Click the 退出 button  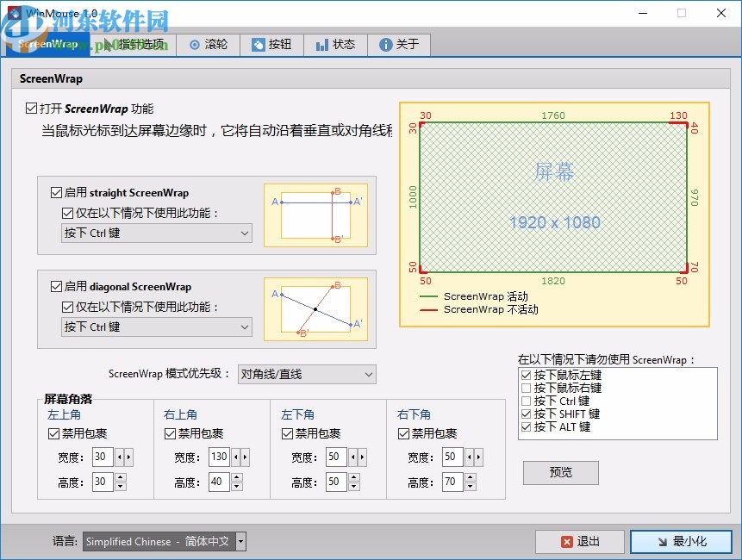pyautogui.click(x=580, y=542)
